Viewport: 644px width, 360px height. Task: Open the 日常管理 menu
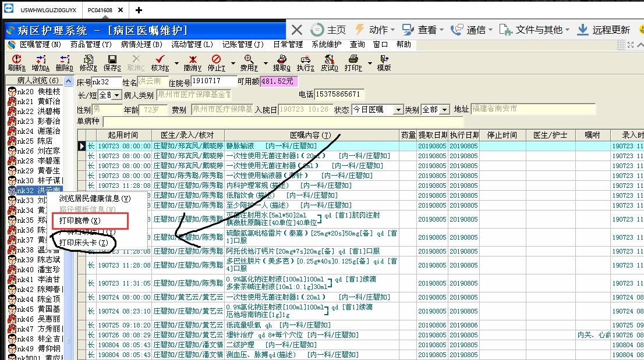288,44
